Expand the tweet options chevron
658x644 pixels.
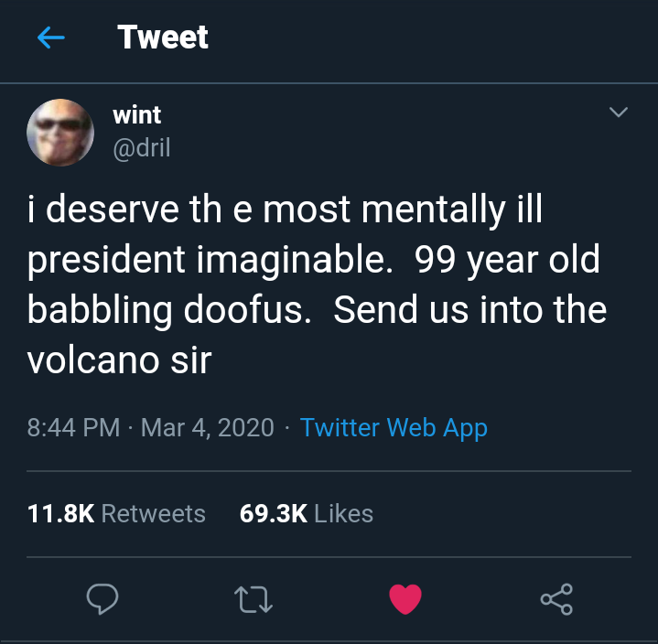click(x=619, y=112)
